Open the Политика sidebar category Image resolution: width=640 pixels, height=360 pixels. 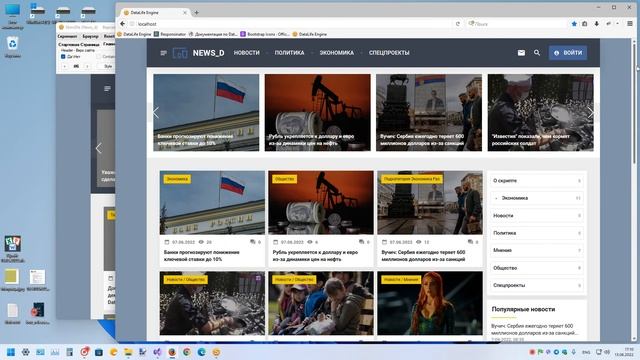[x=537, y=233]
